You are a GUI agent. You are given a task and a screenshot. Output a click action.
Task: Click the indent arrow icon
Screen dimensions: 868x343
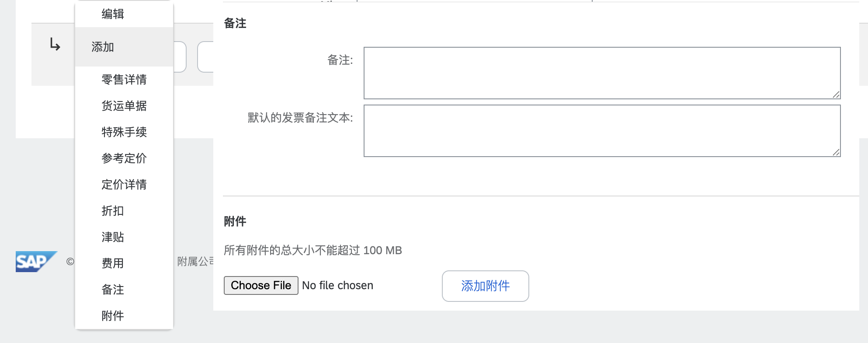pos(55,44)
